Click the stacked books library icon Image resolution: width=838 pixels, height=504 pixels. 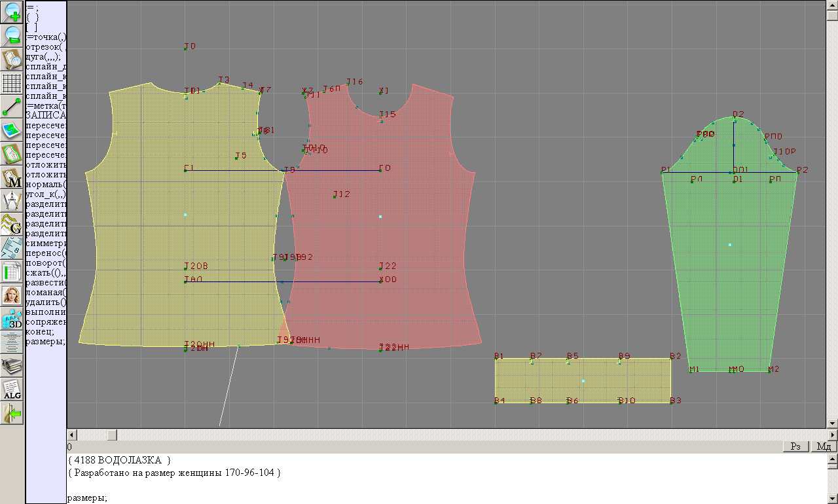12,366
